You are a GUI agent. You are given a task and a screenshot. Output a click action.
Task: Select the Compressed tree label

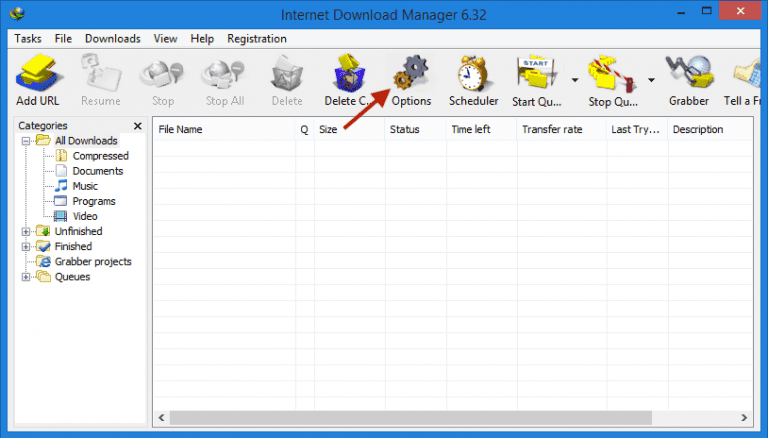point(100,156)
